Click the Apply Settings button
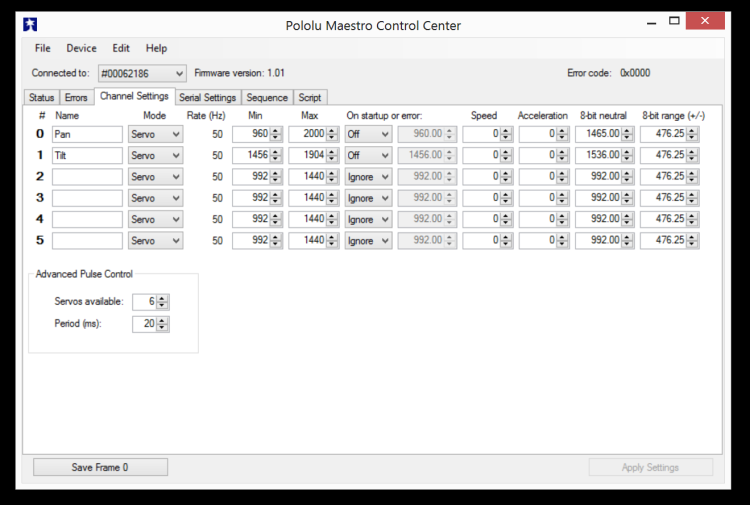Screen dimensions: 750x505 [x=651, y=467]
